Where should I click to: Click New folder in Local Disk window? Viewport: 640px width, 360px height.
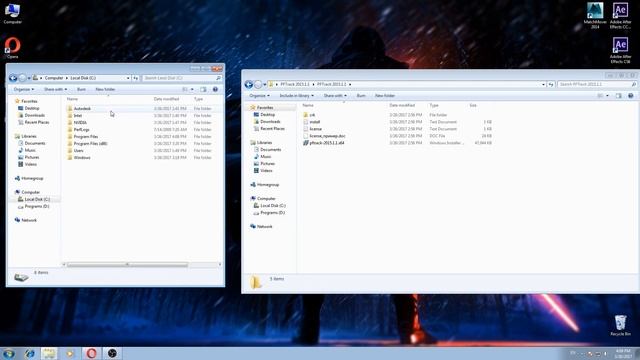click(x=105, y=89)
